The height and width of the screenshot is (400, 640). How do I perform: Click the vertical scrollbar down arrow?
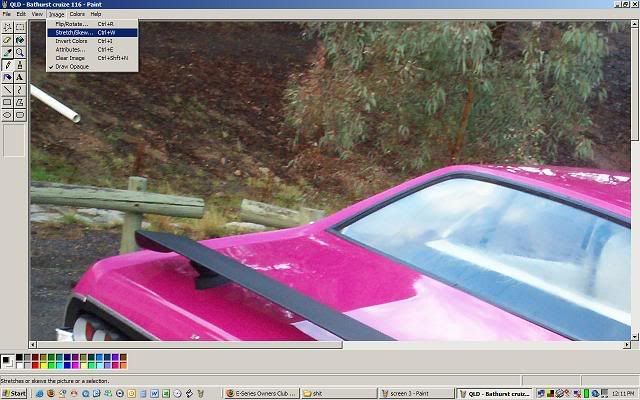(x=635, y=337)
